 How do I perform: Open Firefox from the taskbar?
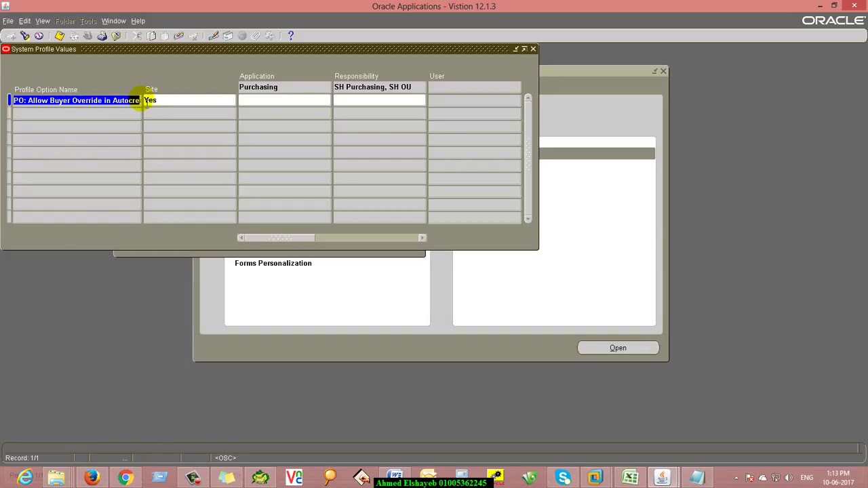(x=92, y=478)
